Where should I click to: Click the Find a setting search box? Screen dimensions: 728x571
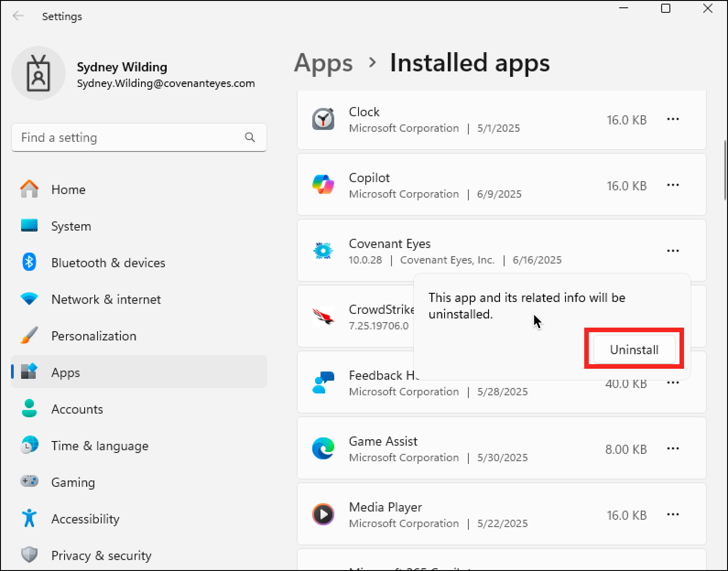[139, 137]
